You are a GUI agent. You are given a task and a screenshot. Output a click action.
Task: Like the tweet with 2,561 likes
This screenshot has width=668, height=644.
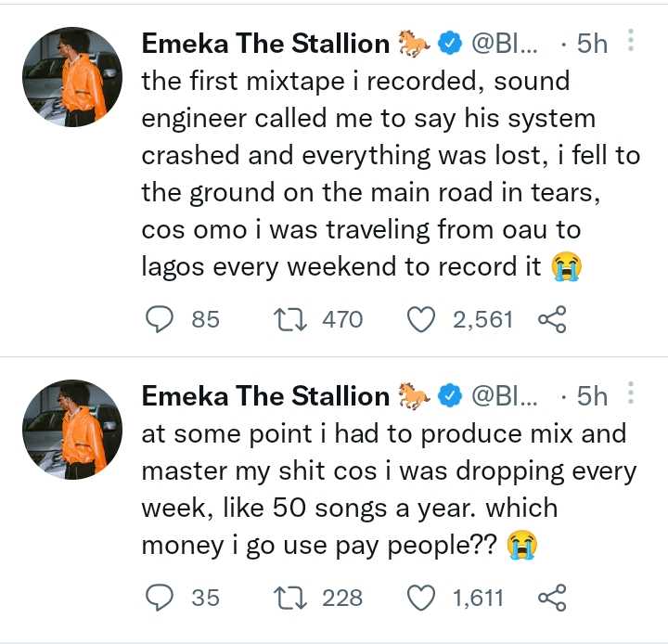click(x=423, y=319)
